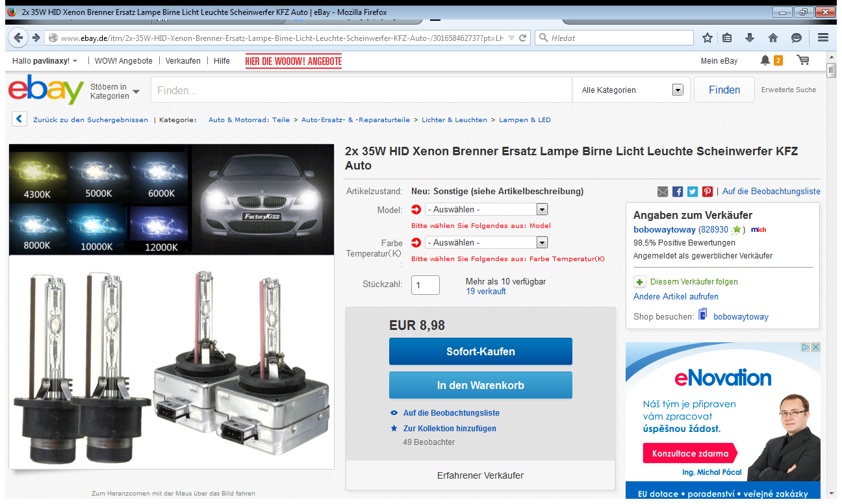Click the Firefox bookmark star icon
Screen dimensions: 842x504
click(x=708, y=38)
